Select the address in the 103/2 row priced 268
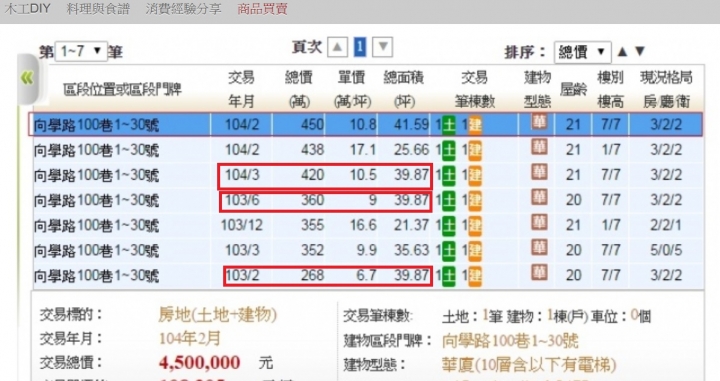This screenshot has width=720, height=381. [96, 276]
